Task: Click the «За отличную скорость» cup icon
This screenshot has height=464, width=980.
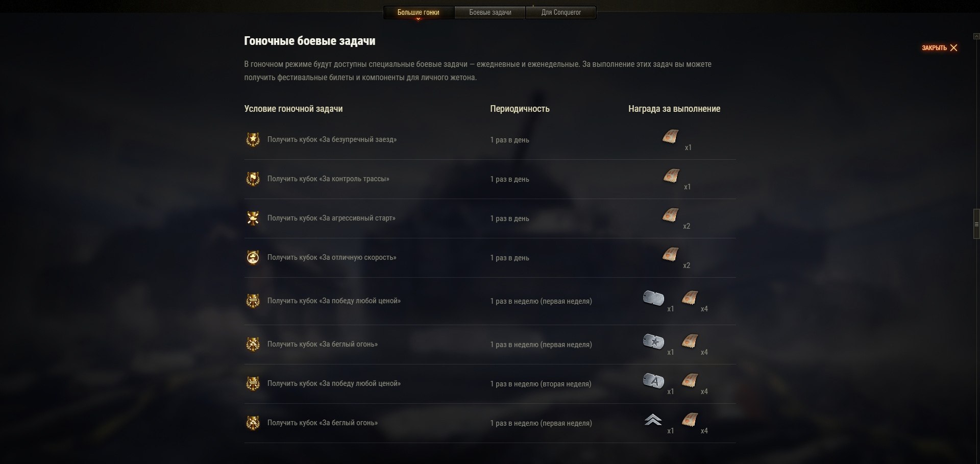Action: point(253,257)
